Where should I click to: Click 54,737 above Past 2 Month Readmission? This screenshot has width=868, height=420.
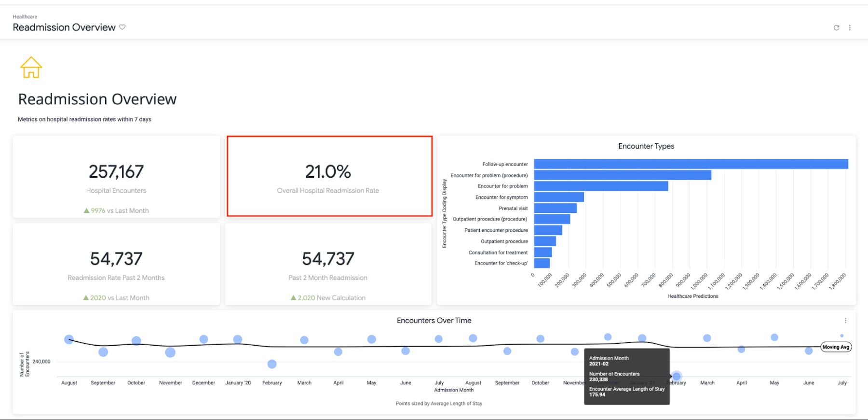click(x=328, y=259)
